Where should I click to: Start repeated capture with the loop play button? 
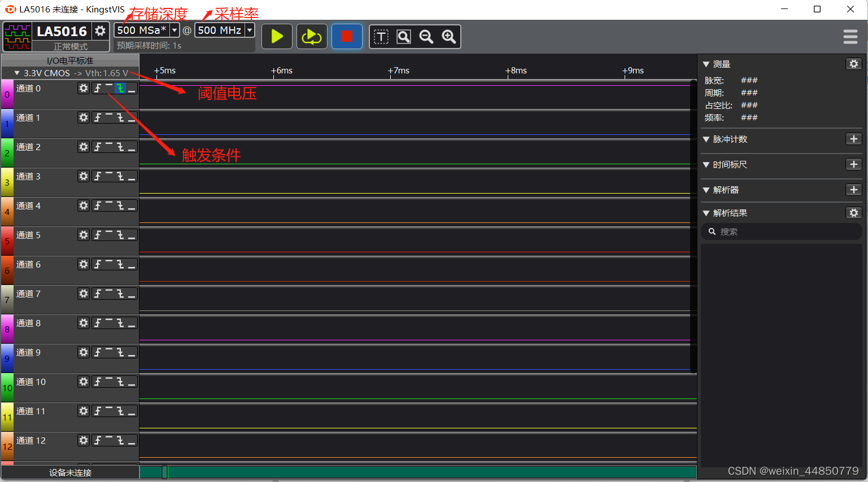pyautogui.click(x=312, y=37)
